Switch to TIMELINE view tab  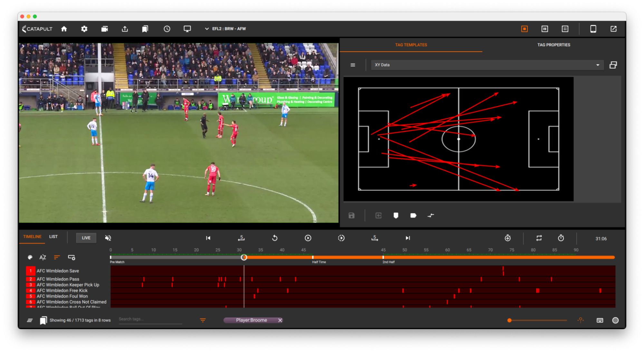tap(32, 237)
